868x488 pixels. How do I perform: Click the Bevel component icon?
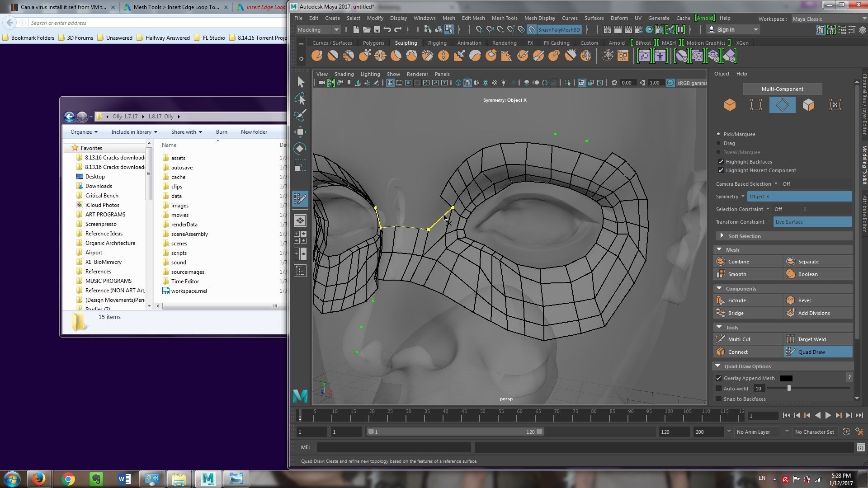[x=791, y=300]
